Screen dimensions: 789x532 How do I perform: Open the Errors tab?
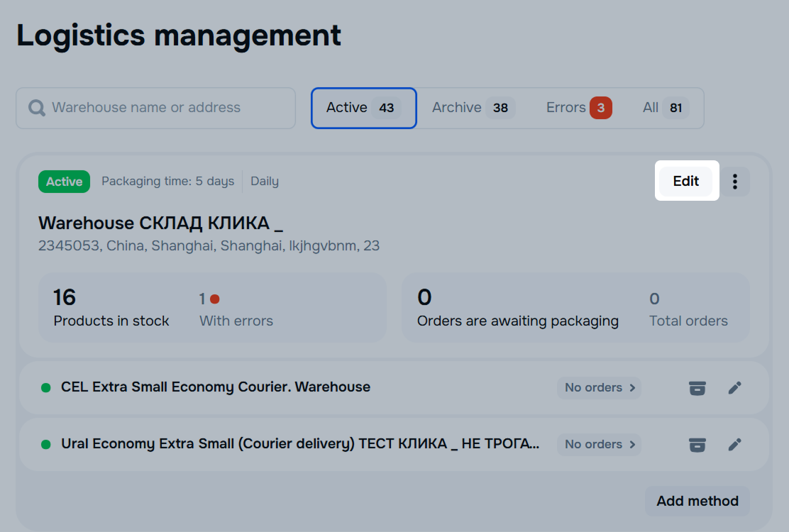tap(578, 108)
